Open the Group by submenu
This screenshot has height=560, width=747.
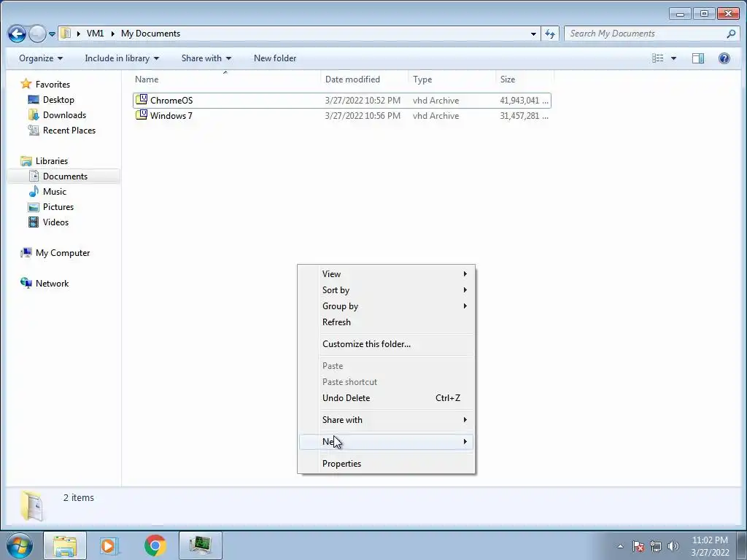387,306
